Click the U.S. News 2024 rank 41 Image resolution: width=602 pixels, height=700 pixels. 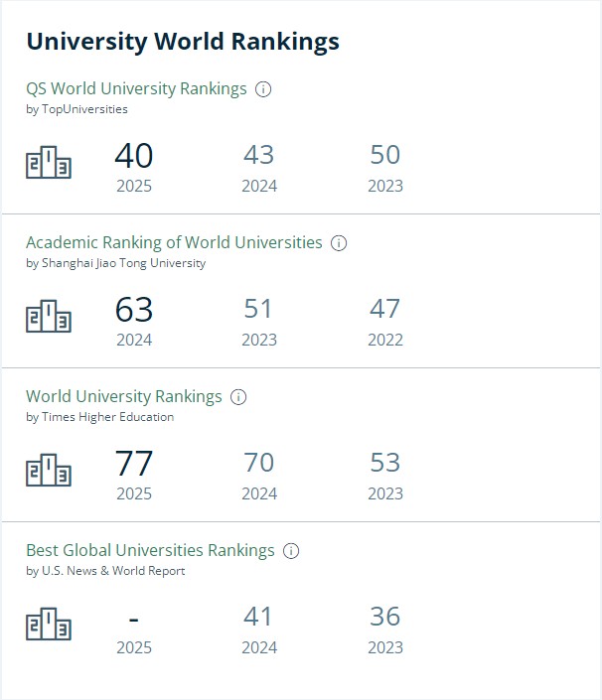click(258, 617)
